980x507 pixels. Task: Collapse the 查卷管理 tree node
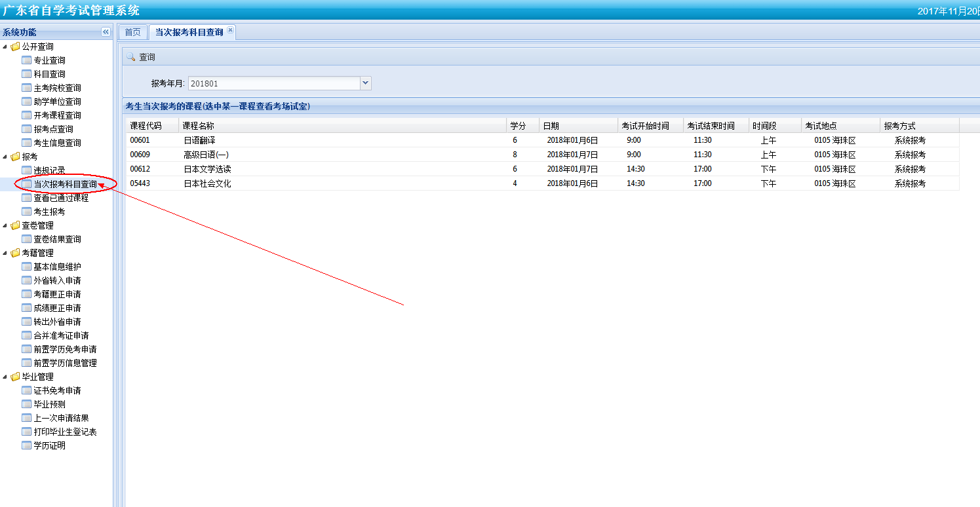pos(6,225)
